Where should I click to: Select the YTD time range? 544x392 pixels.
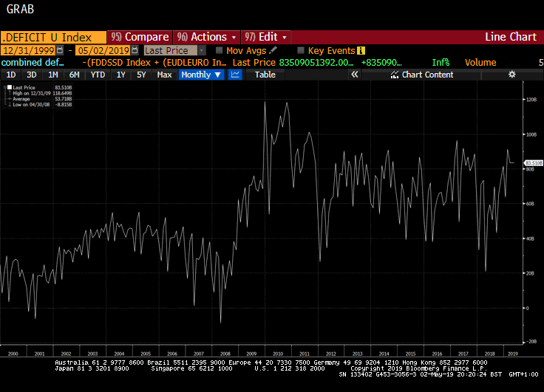coord(98,75)
